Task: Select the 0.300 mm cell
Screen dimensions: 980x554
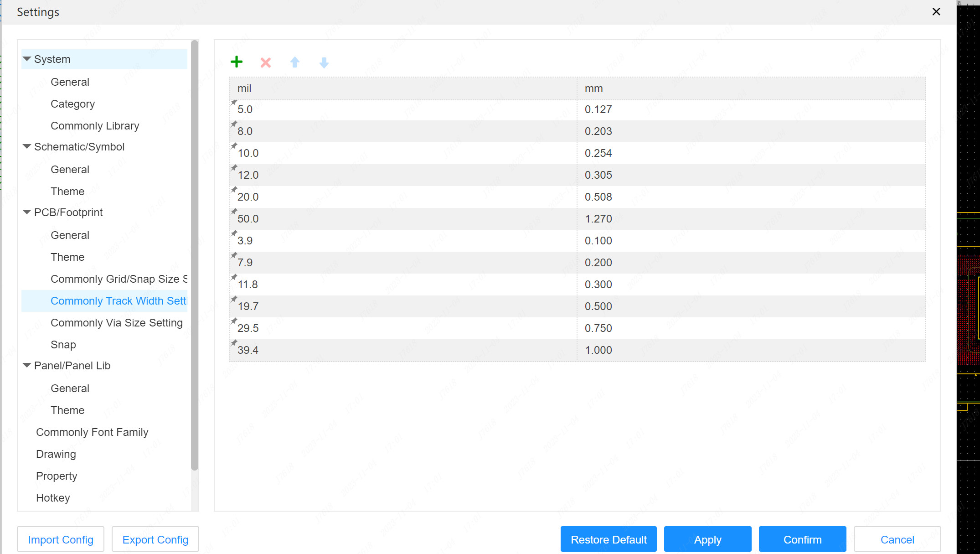Action: point(751,285)
